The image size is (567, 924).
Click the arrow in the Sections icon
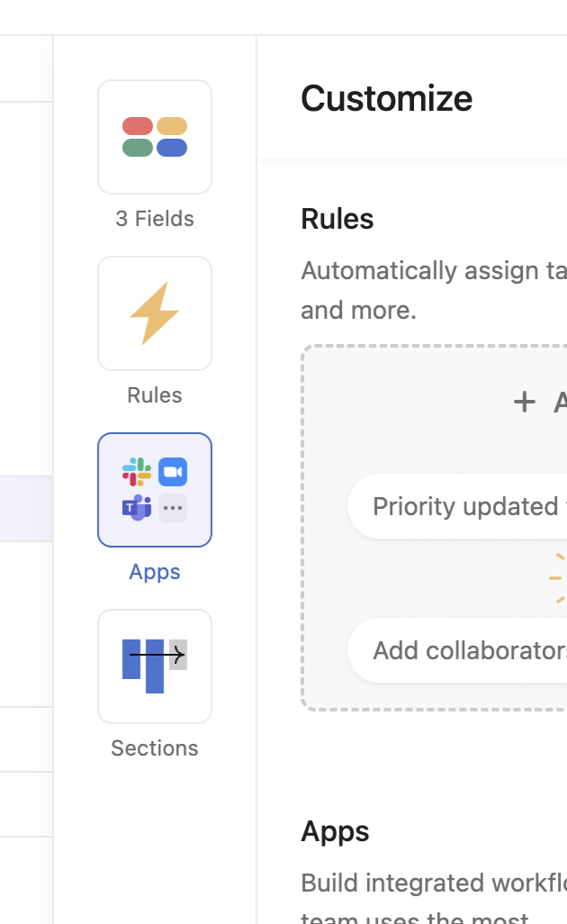[158, 655]
